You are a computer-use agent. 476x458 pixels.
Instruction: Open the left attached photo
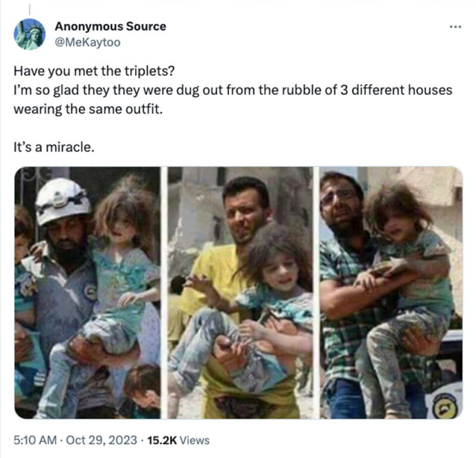[87, 292]
